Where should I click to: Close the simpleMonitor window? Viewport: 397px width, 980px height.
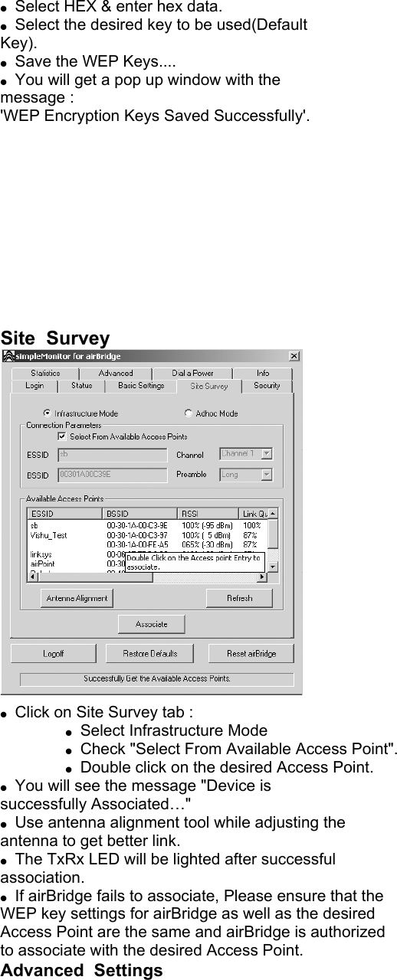pos(294,356)
